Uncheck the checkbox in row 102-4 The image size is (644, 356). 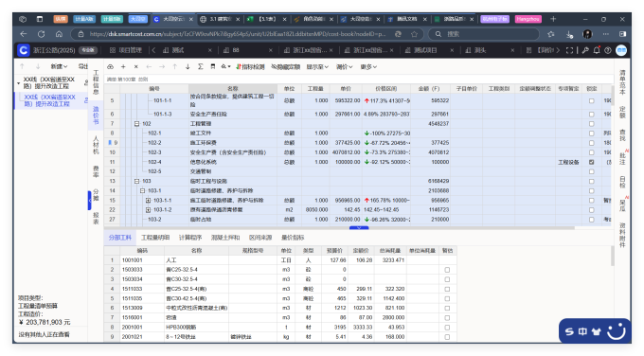click(591, 162)
